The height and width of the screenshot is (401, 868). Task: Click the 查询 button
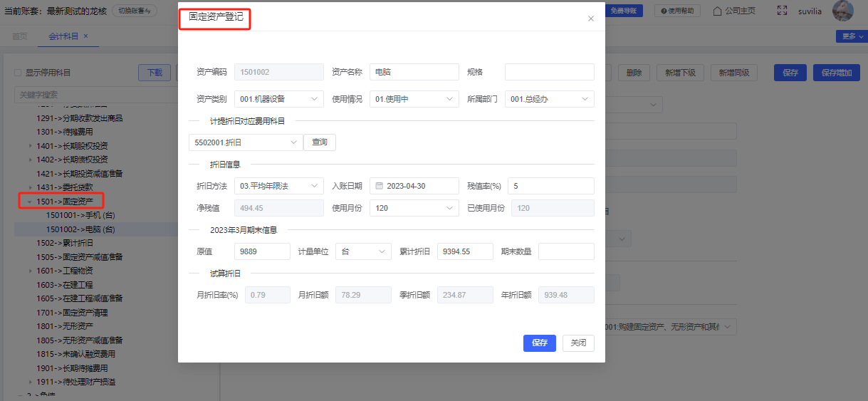click(320, 142)
